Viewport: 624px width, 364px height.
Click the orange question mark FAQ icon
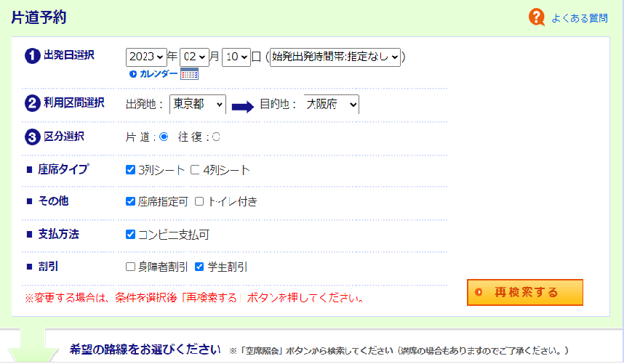pos(537,17)
